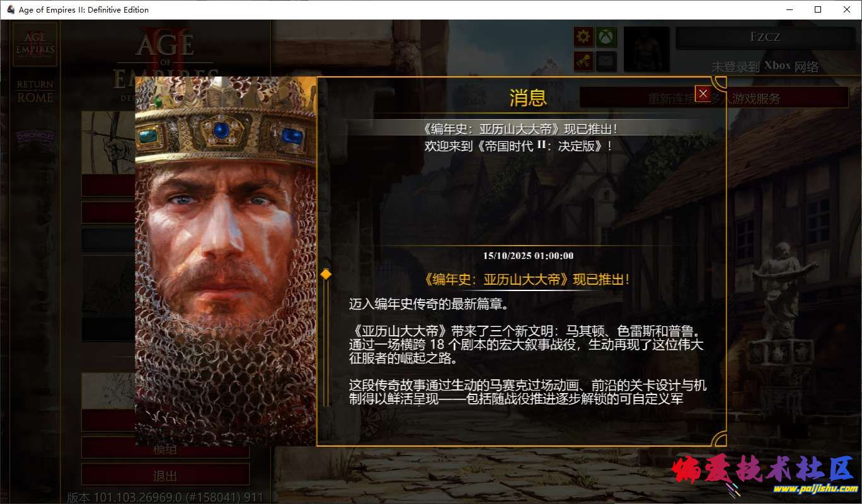Click the king portrait artwork
Image resolution: width=862 pixels, height=504 pixels.
pos(226,261)
